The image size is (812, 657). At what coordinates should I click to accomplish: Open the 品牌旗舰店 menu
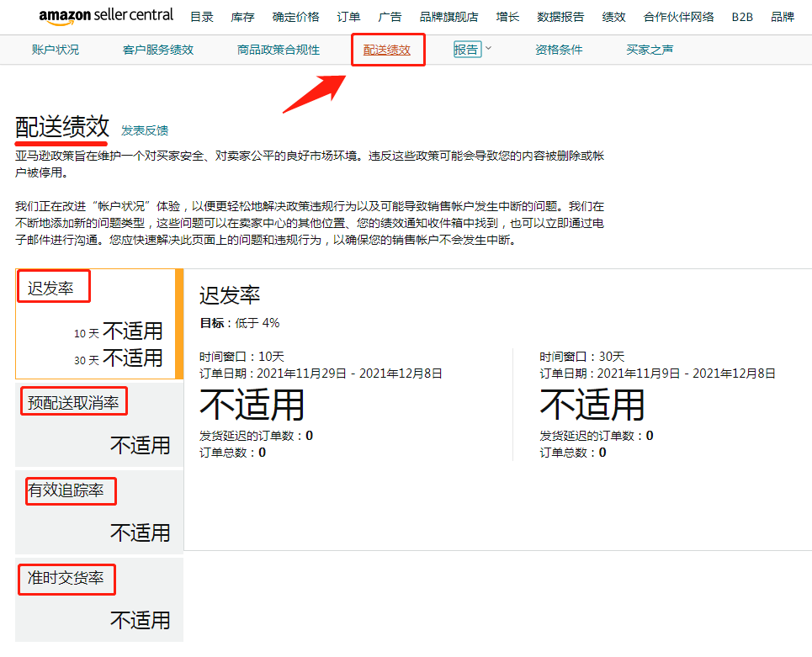click(450, 16)
